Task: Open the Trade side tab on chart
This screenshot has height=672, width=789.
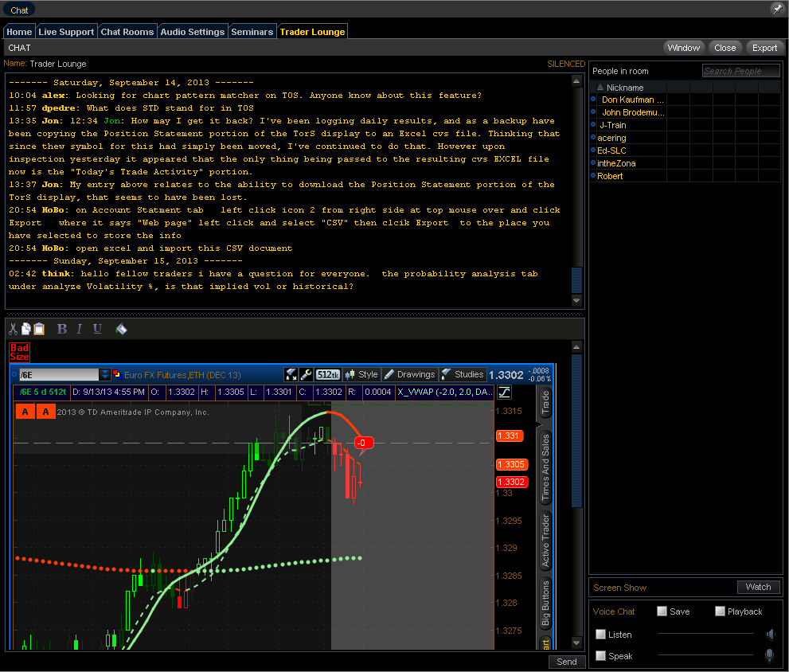Action: 545,403
